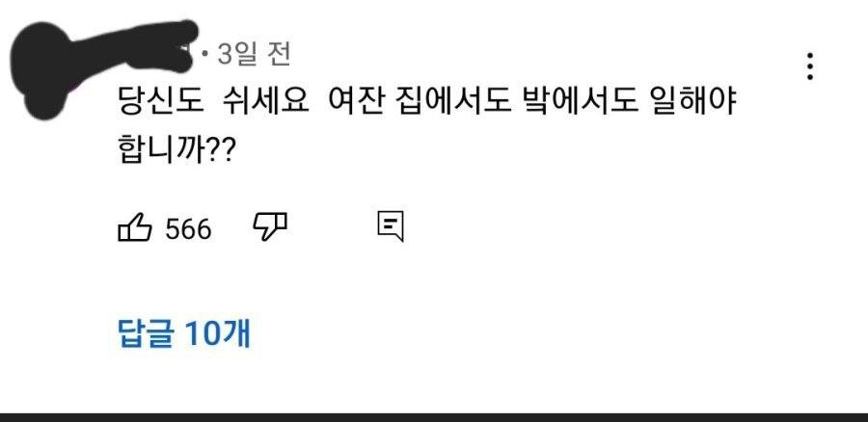Like the comment with thumbs-up icon

134,228
